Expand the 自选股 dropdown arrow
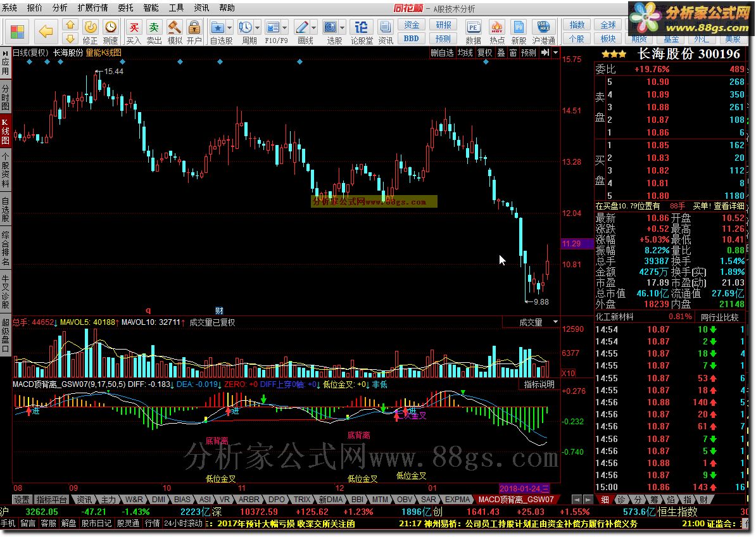Screen dimensions: 756x537 coord(229,28)
